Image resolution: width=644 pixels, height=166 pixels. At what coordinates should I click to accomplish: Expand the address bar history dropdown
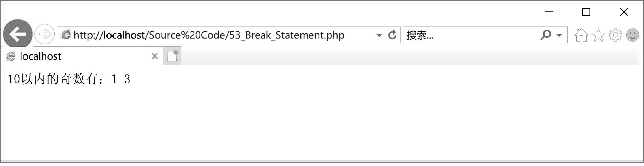click(379, 35)
